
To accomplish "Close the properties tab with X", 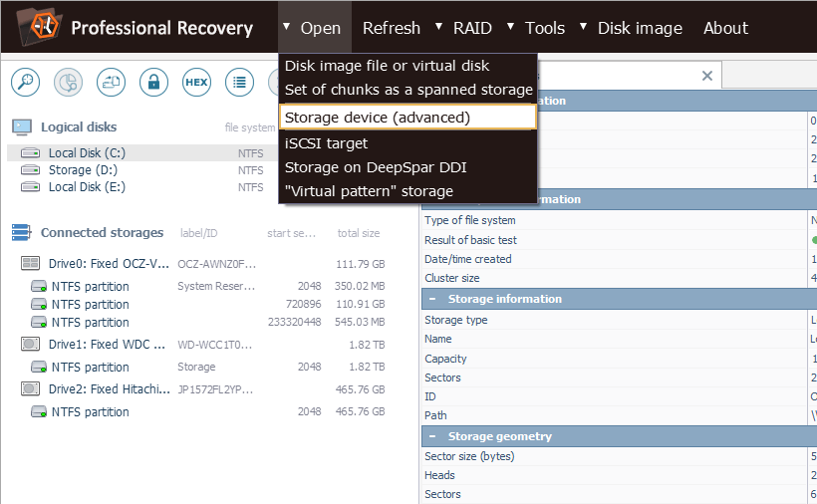I will click(x=707, y=76).
